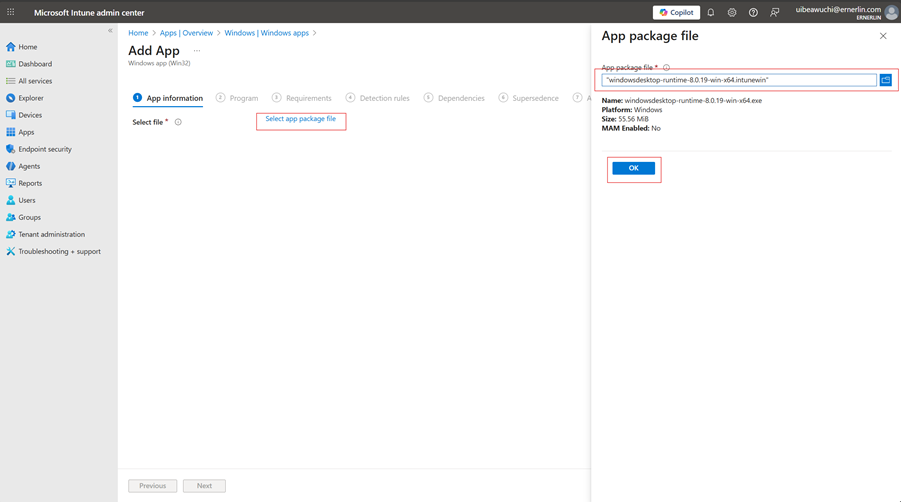The height and width of the screenshot is (502, 901).
Task: Open the help question mark icon
Action: (753, 12)
